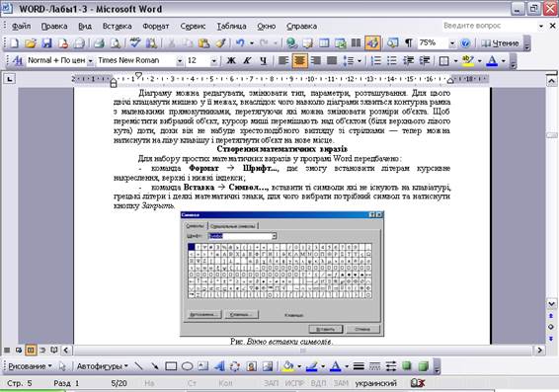Undo the last action

(x=240, y=43)
